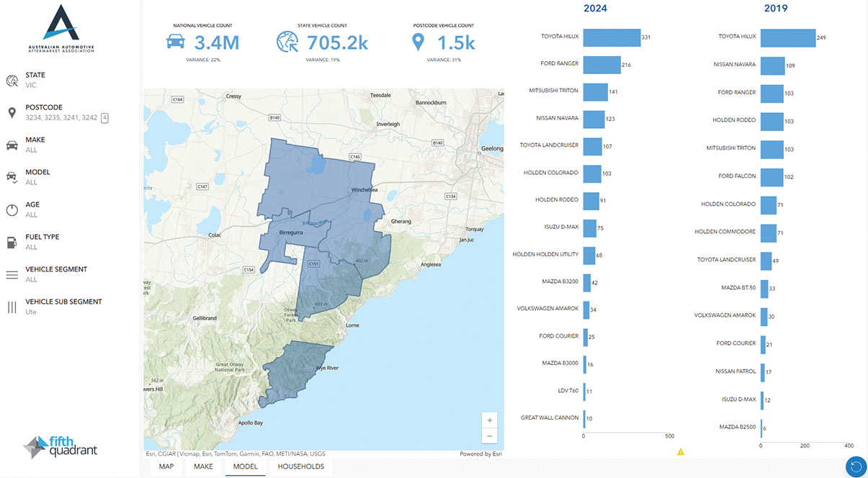
Task: Select the Nissan Navara bar in 2024 chart
Action: [594, 119]
